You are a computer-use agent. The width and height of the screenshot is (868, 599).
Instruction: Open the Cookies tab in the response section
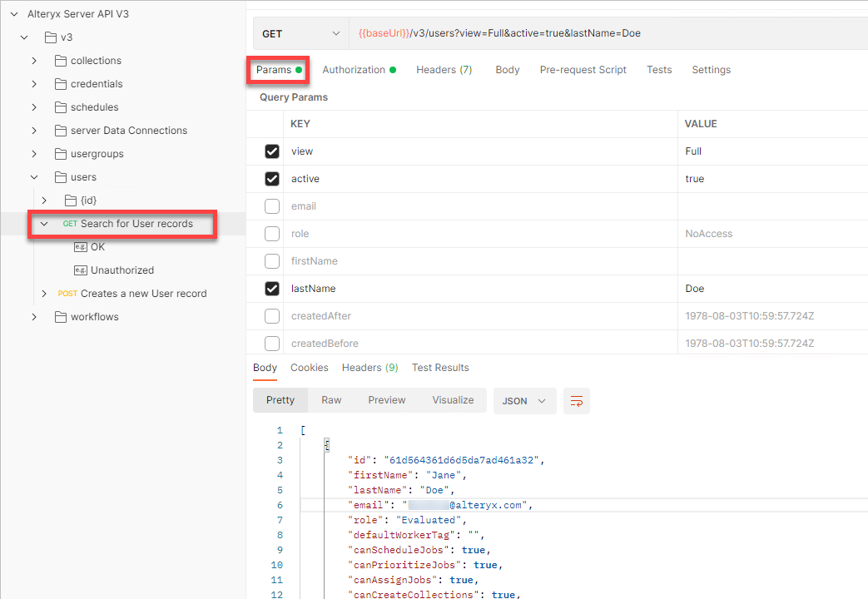tap(309, 368)
